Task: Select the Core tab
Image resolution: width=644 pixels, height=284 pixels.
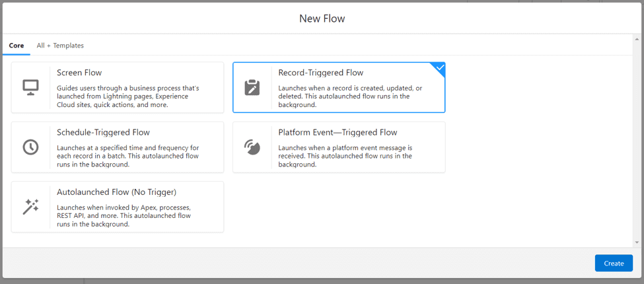Action: (17, 46)
